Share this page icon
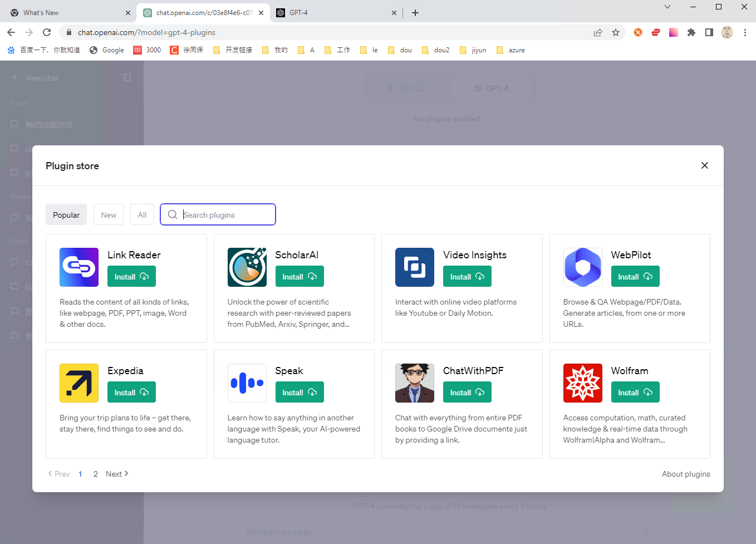Image resolution: width=756 pixels, height=544 pixels. pyautogui.click(x=598, y=32)
